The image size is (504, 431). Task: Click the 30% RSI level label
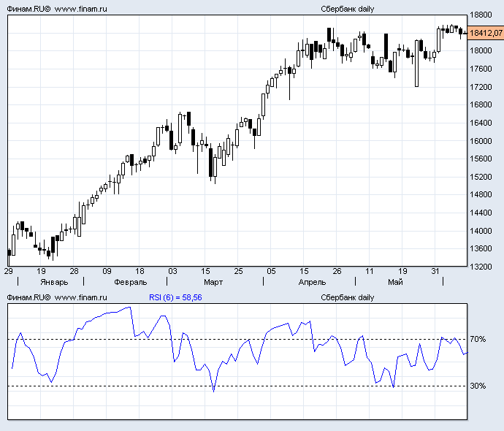point(478,386)
